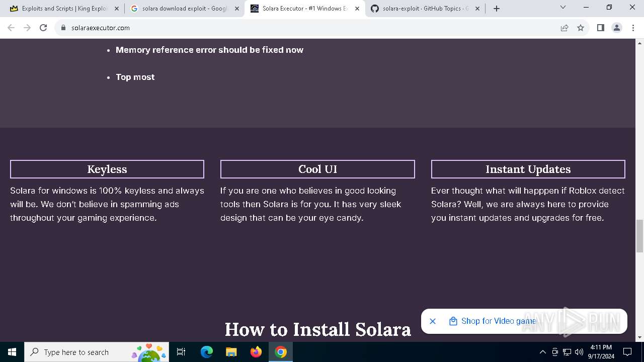Click the taskbar search box
The width and height of the screenshot is (644, 362).
coord(97,352)
